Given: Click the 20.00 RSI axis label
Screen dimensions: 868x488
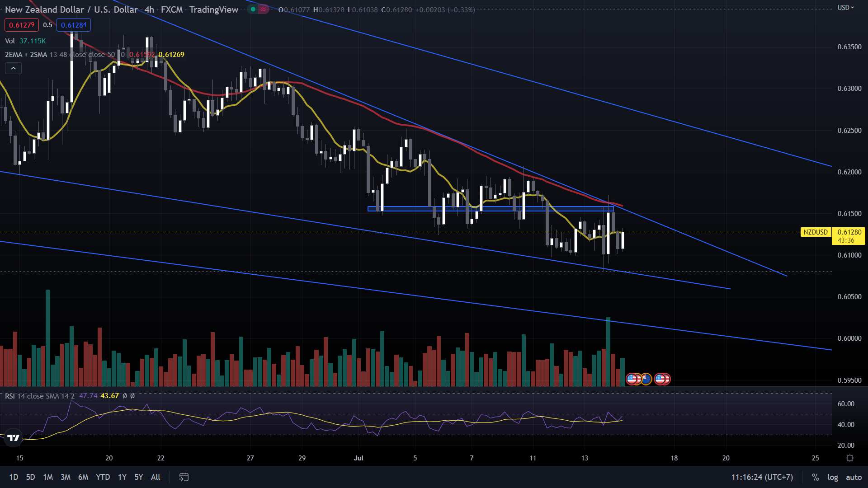Looking at the screenshot, I should (x=846, y=446).
